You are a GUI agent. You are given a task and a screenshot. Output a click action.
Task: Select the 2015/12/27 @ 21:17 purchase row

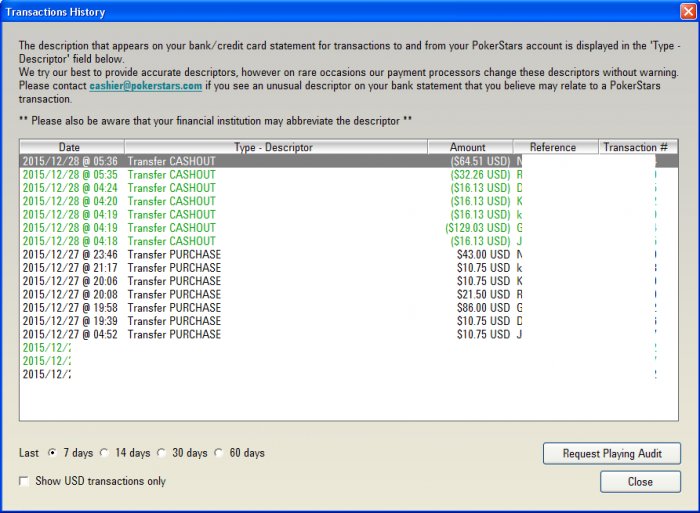point(349,268)
